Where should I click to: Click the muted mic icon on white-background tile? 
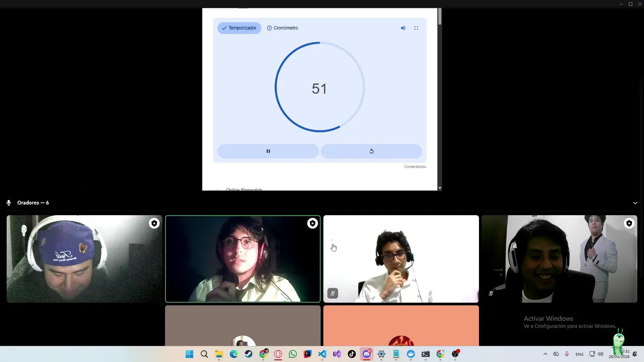pos(333,293)
